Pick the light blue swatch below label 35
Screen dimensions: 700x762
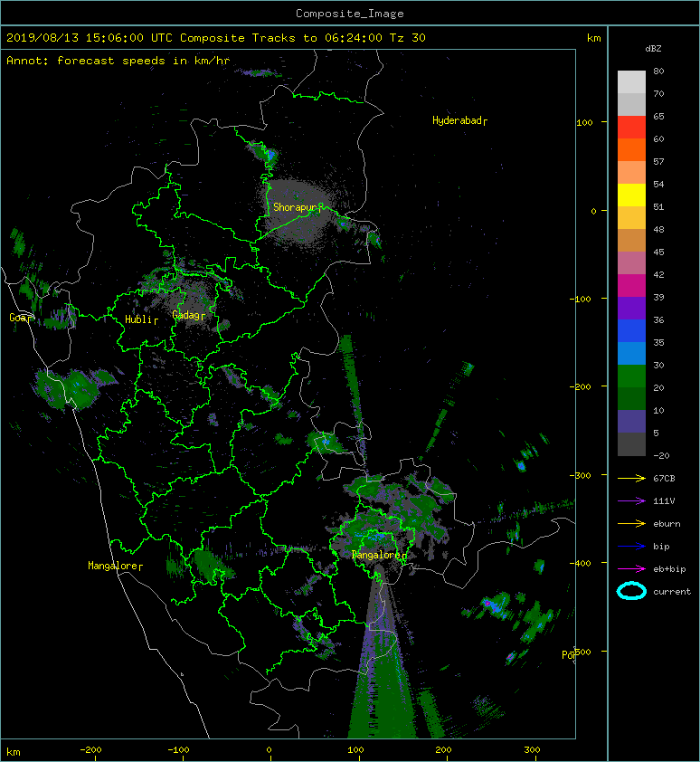631,353
